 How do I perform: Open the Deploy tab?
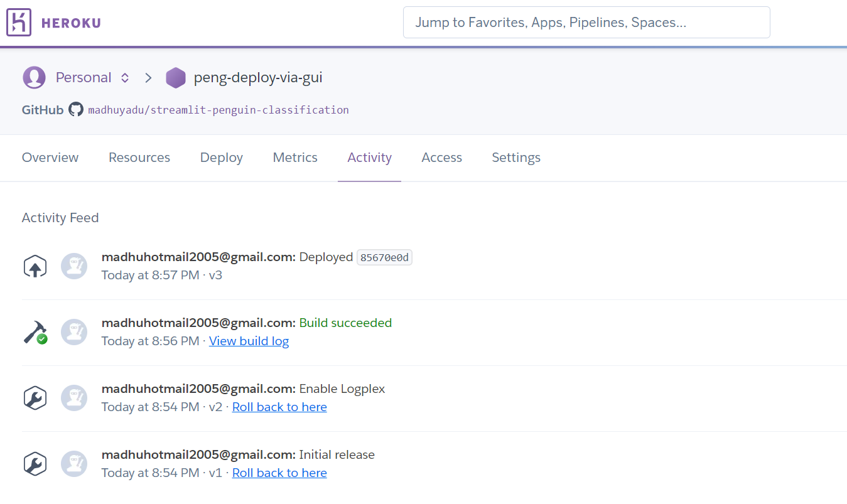click(x=221, y=158)
